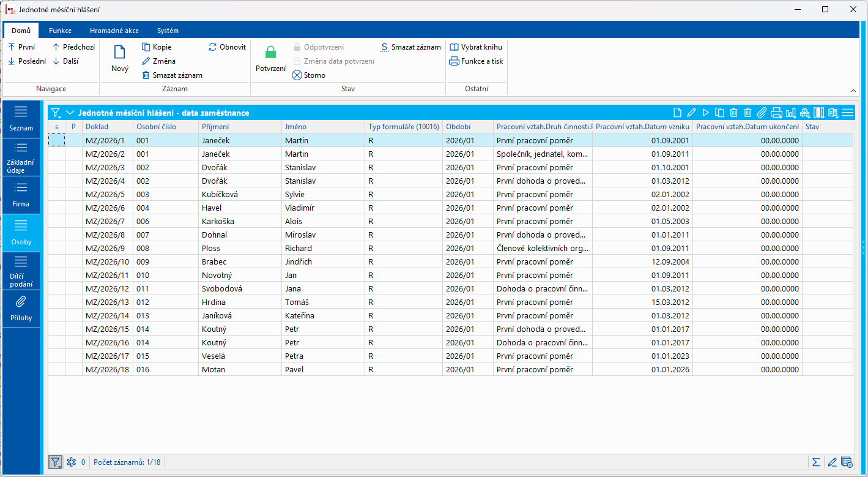Click the Typ formuláře (10016) column header
The width and height of the screenshot is (868, 477).
[404, 127]
